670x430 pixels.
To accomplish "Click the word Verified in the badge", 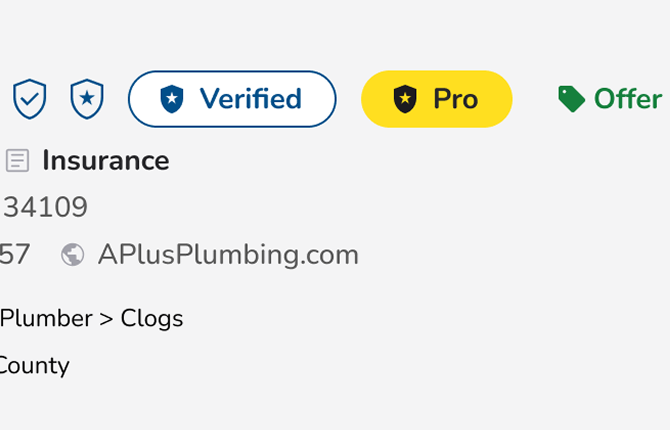I will (250, 99).
